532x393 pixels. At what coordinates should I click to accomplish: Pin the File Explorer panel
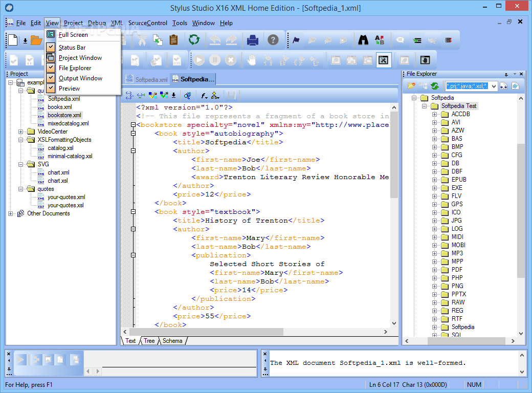click(x=506, y=74)
